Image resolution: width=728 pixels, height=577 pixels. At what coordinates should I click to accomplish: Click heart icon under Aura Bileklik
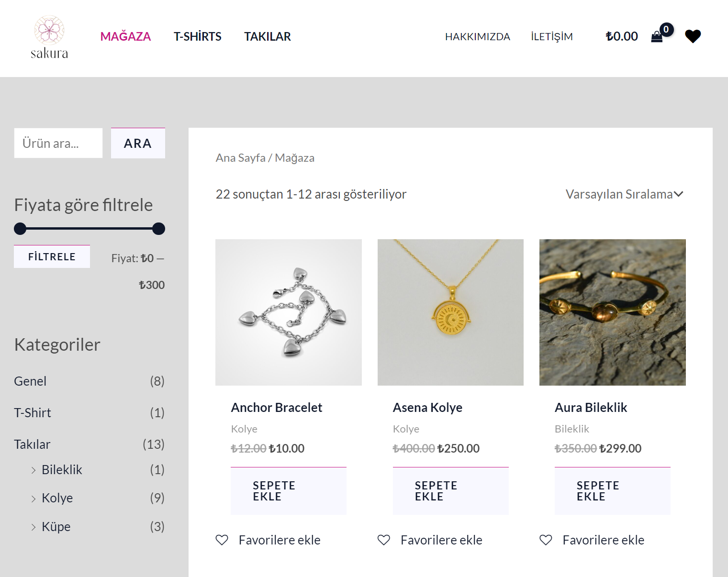click(x=546, y=540)
